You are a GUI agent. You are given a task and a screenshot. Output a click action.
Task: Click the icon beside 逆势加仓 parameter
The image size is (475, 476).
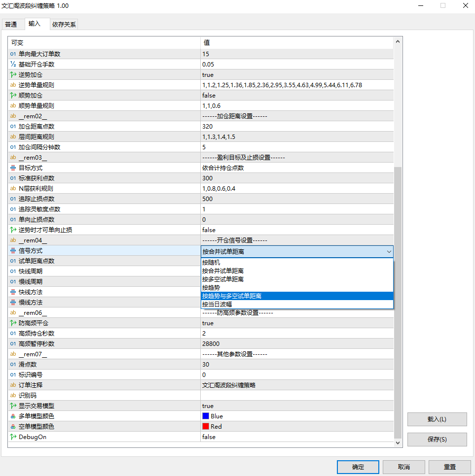(13, 75)
